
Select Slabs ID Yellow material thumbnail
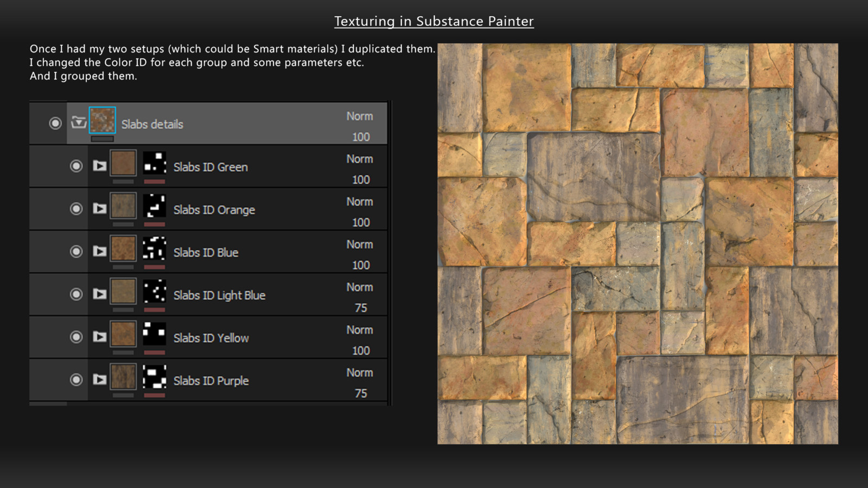pyautogui.click(x=123, y=334)
